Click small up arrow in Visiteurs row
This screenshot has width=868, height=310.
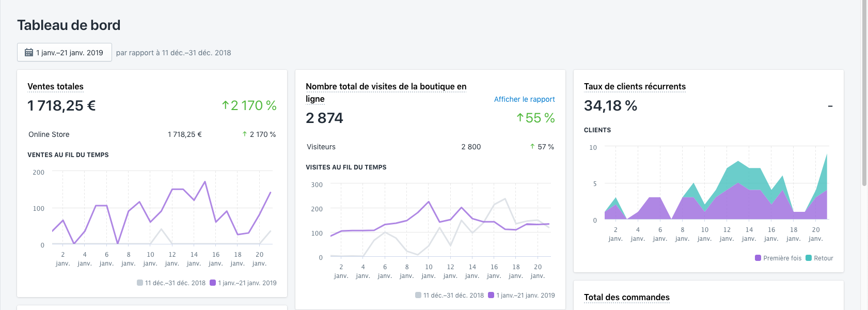click(x=532, y=146)
